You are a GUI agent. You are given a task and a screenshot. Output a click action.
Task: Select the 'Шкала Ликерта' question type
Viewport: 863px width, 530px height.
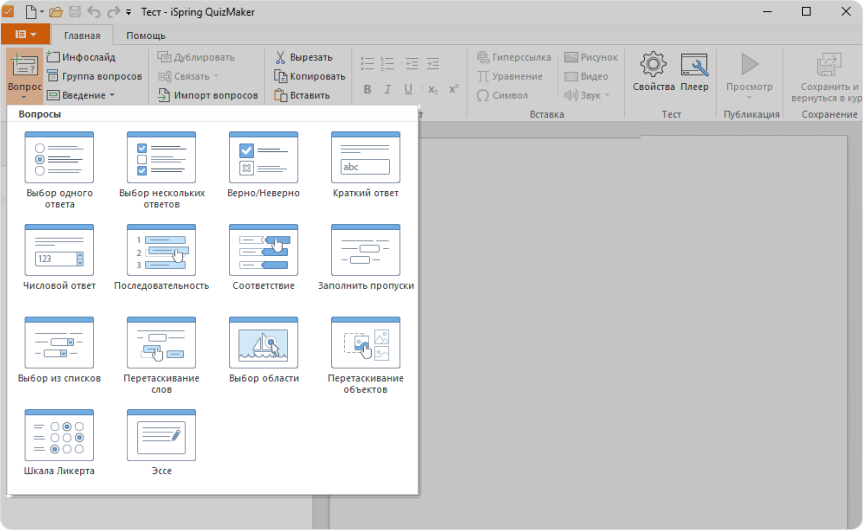click(x=59, y=435)
